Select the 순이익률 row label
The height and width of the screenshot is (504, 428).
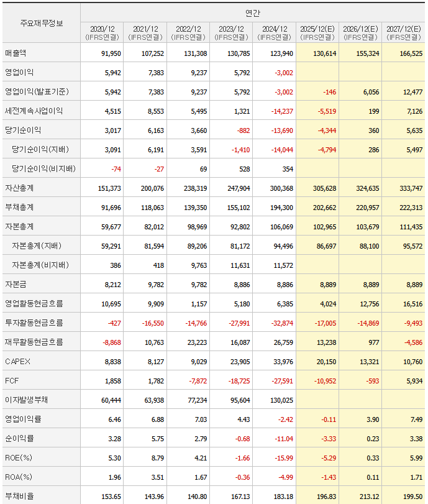pos(19,439)
